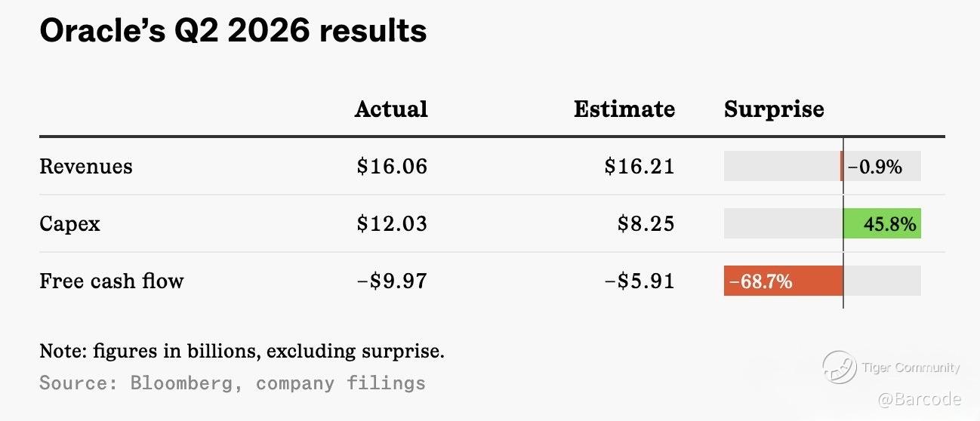The width and height of the screenshot is (980, 421).
Task: Click the −$9.97 free cash flow value
Action: click(x=392, y=281)
